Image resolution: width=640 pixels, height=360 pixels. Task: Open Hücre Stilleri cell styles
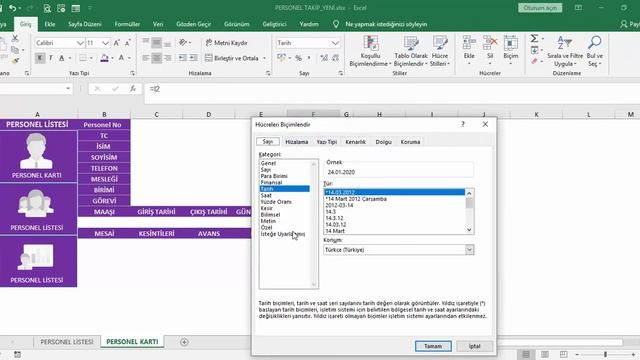[x=440, y=51]
